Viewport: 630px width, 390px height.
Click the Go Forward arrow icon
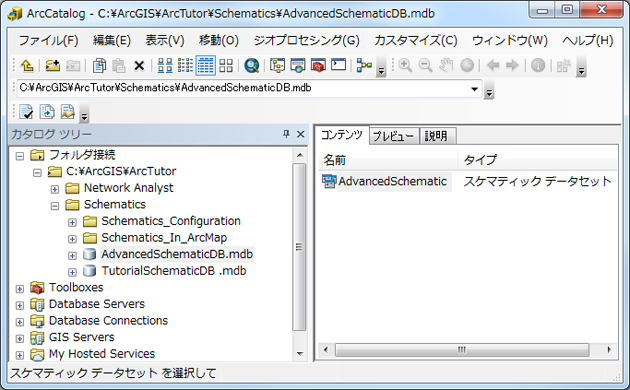click(x=512, y=65)
